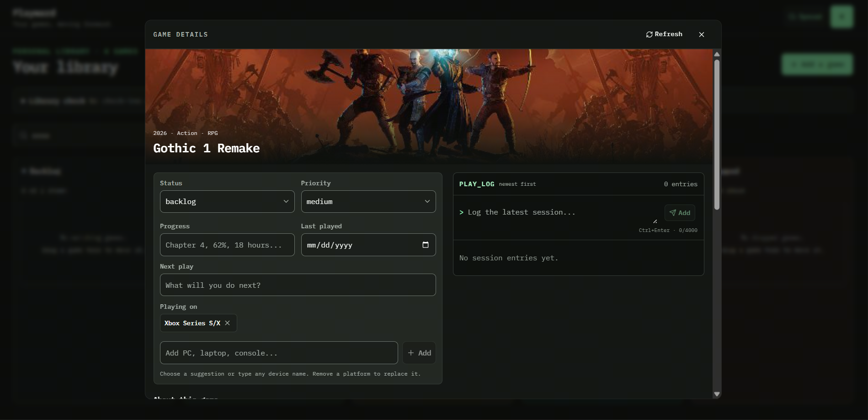
Task: Open the Priority dropdown showing medium
Action: click(x=368, y=201)
